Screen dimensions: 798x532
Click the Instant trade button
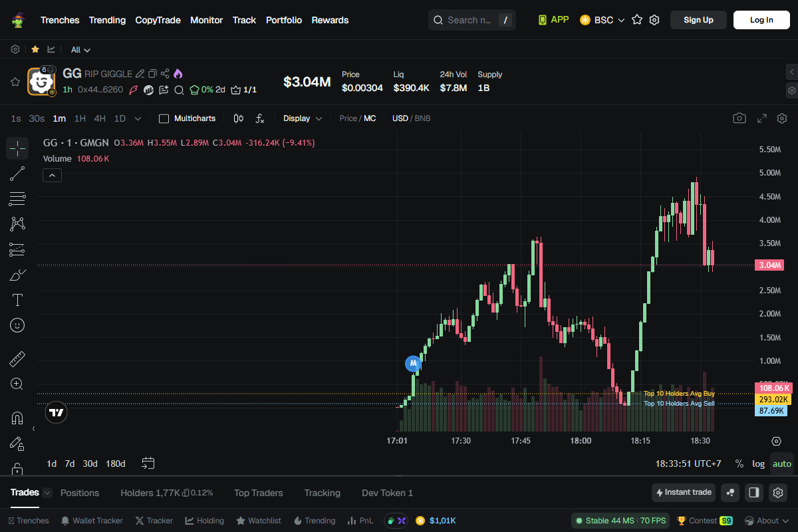click(684, 493)
